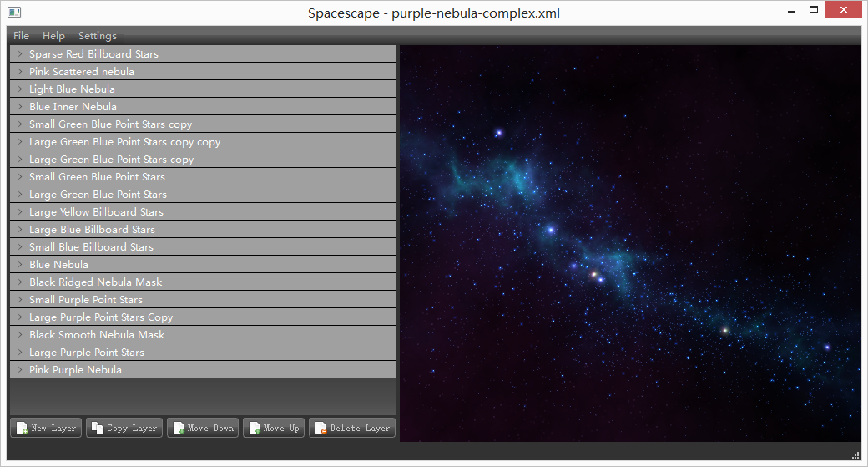Viewport: 868px width, 467px height.
Task: Select Large Green Blue Point Stars copy text
Action: click(111, 160)
